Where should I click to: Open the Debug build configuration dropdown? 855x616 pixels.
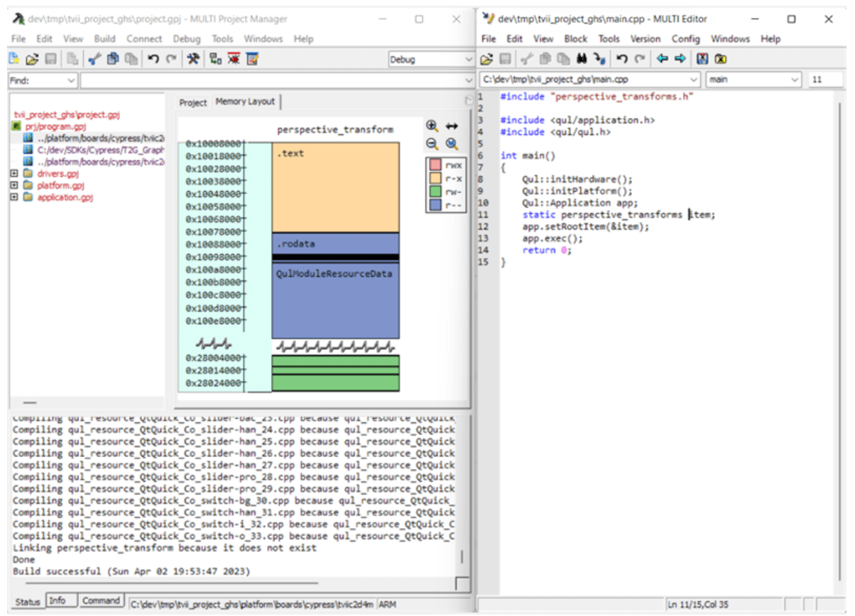click(467, 60)
